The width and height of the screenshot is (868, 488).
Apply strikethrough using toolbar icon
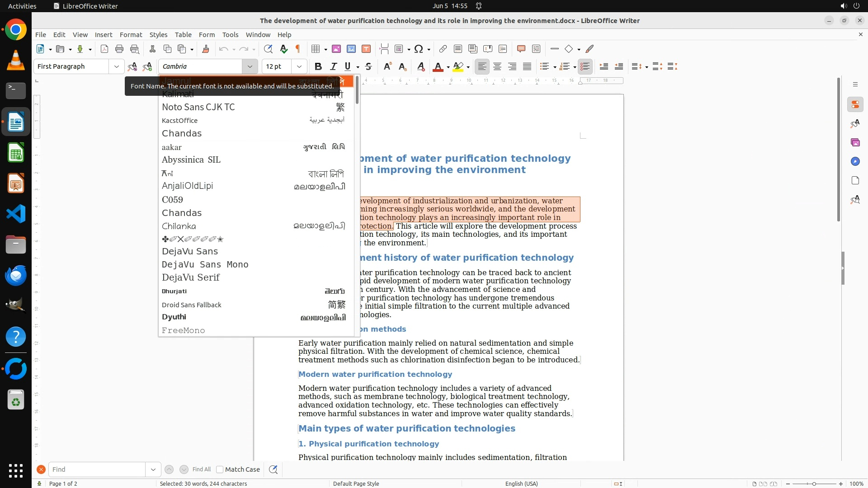point(368,66)
